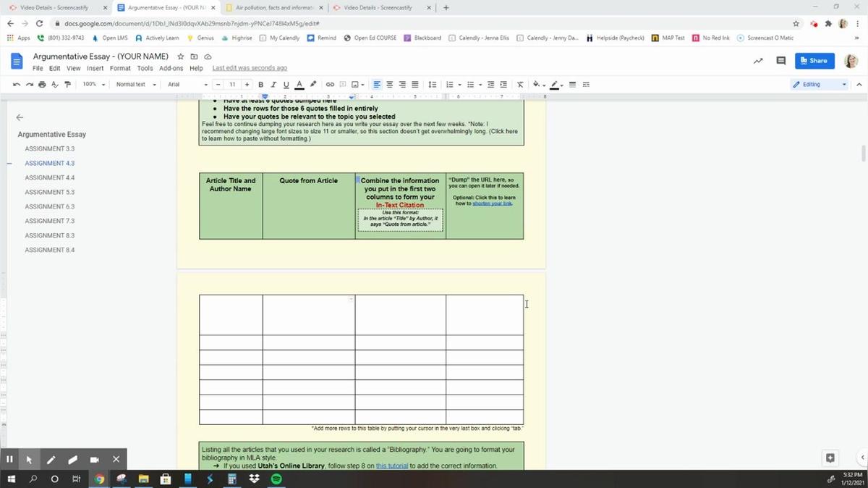
Task: Click the clear formatting icon
Action: click(519, 85)
